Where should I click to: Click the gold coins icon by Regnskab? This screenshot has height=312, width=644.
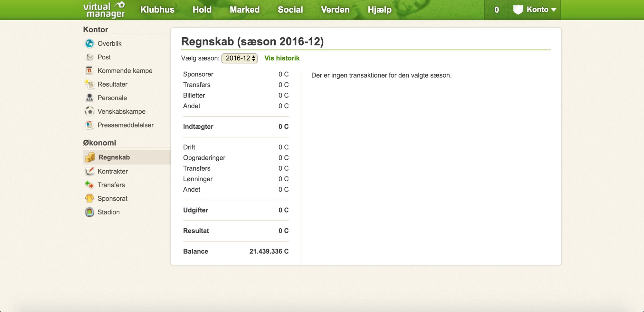(x=90, y=157)
